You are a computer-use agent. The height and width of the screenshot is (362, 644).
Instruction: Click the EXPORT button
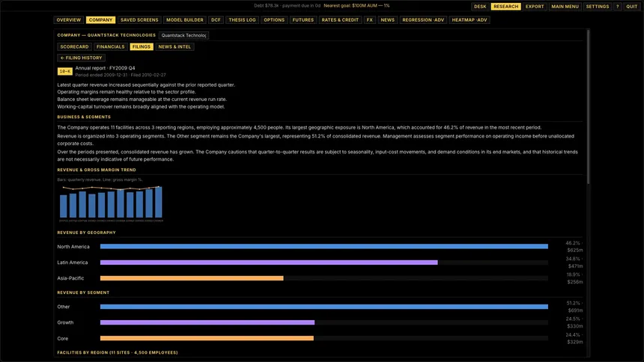click(x=535, y=7)
